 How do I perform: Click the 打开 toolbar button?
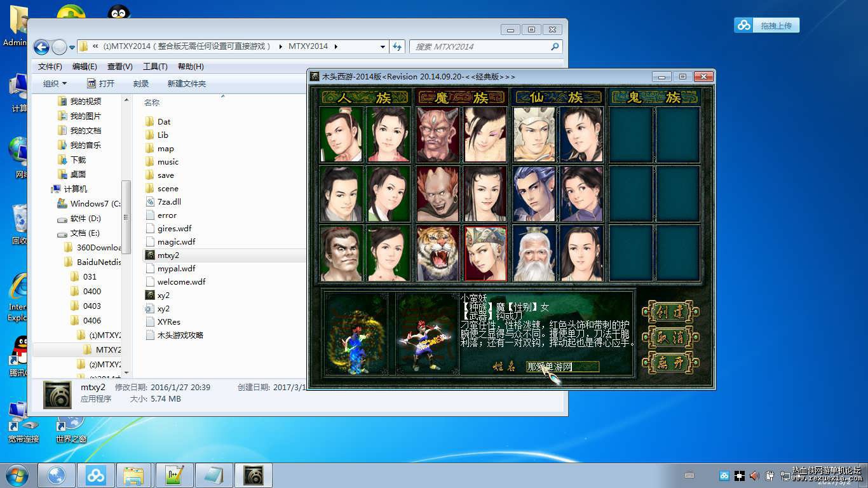click(101, 83)
